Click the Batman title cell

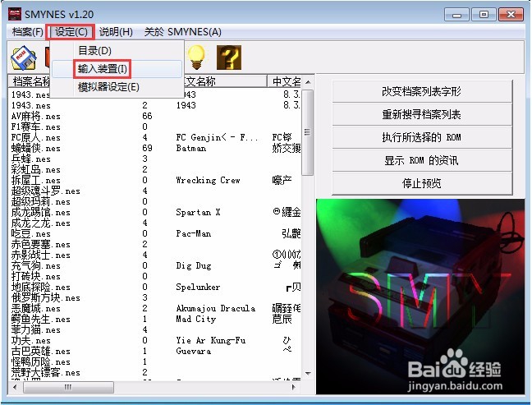point(191,149)
